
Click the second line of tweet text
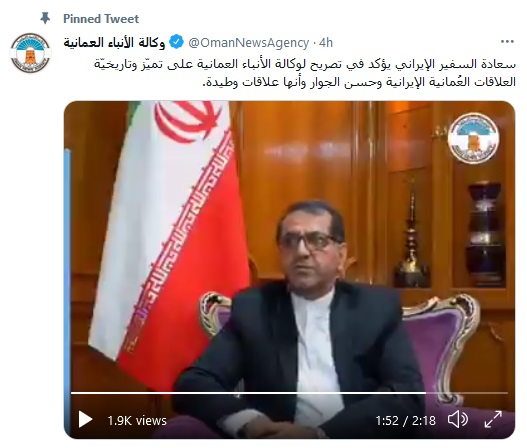pyautogui.click(x=359, y=82)
